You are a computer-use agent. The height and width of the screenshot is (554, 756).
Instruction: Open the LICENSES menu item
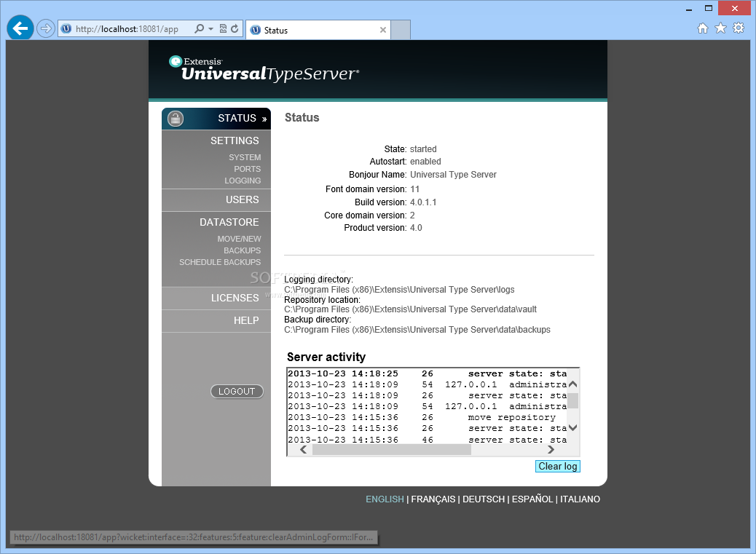click(x=235, y=298)
